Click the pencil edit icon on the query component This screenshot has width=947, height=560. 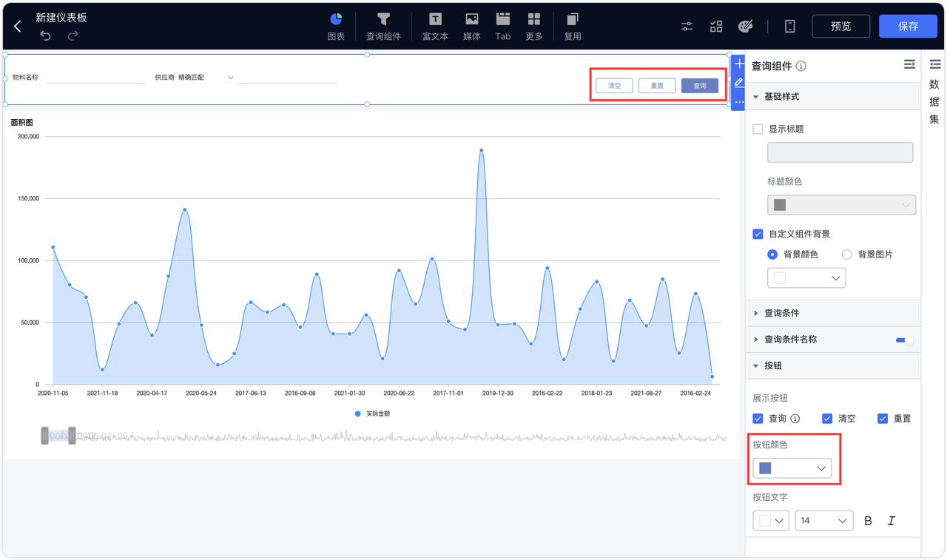click(739, 82)
